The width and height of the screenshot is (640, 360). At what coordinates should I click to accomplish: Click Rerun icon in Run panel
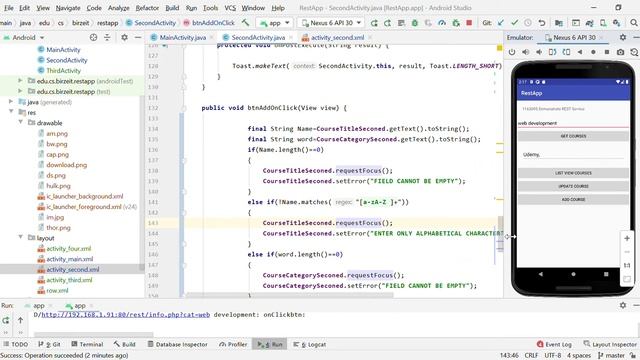(x=6, y=320)
